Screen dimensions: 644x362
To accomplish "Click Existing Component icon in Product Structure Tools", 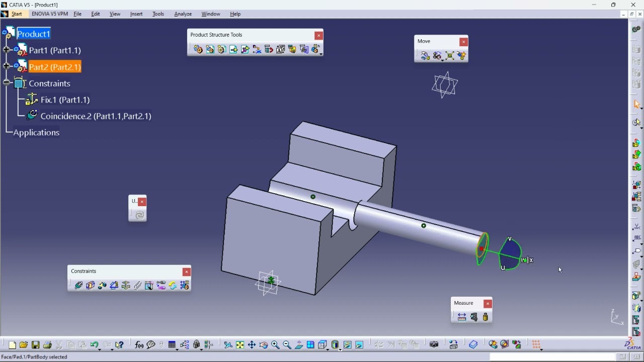I will pos(233,49).
